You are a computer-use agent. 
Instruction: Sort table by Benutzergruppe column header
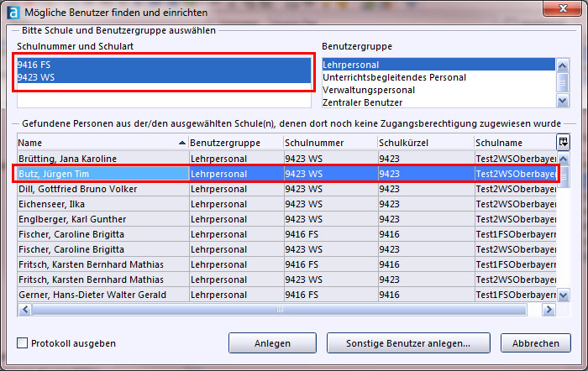(236, 143)
